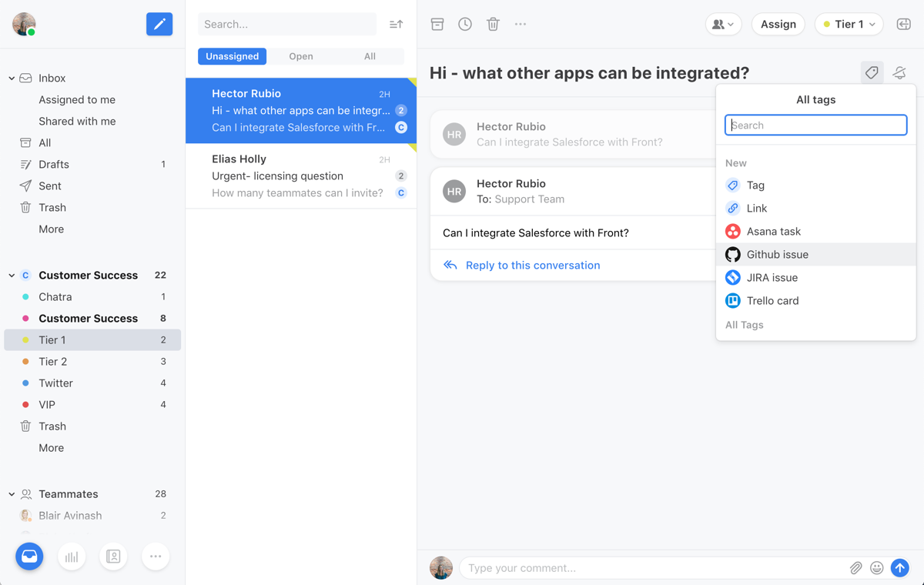Open the Contacts icon in bottom bar
924x585 pixels.
(x=113, y=557)
